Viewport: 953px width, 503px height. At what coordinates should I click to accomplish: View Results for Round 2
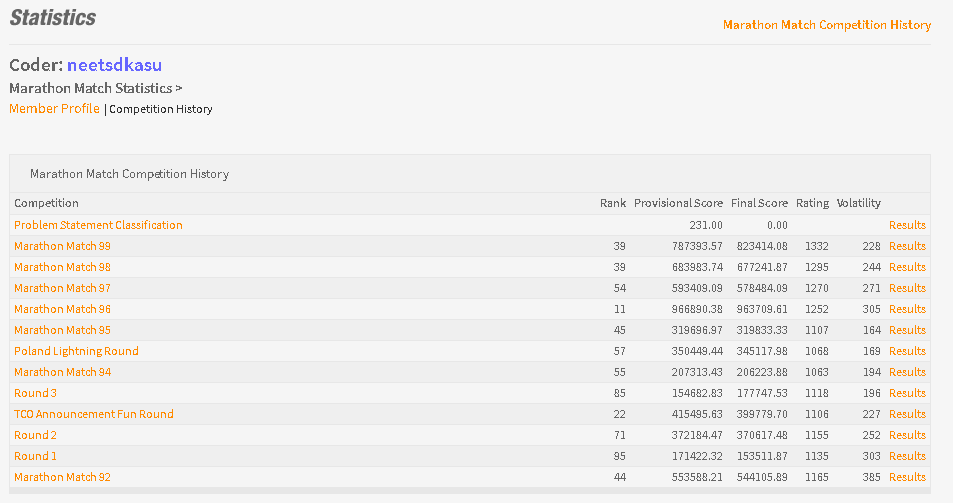coord(907,435)
